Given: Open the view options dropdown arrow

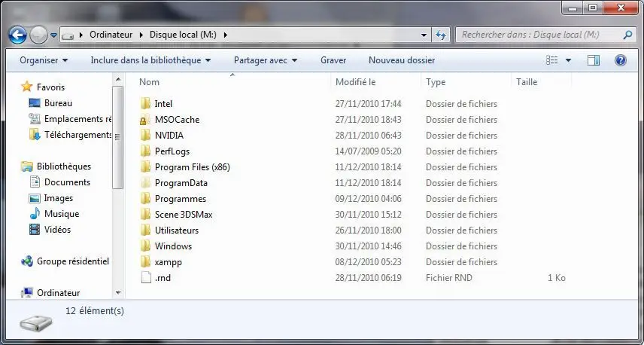Looking at the screenshot, I should pos(568,60).
